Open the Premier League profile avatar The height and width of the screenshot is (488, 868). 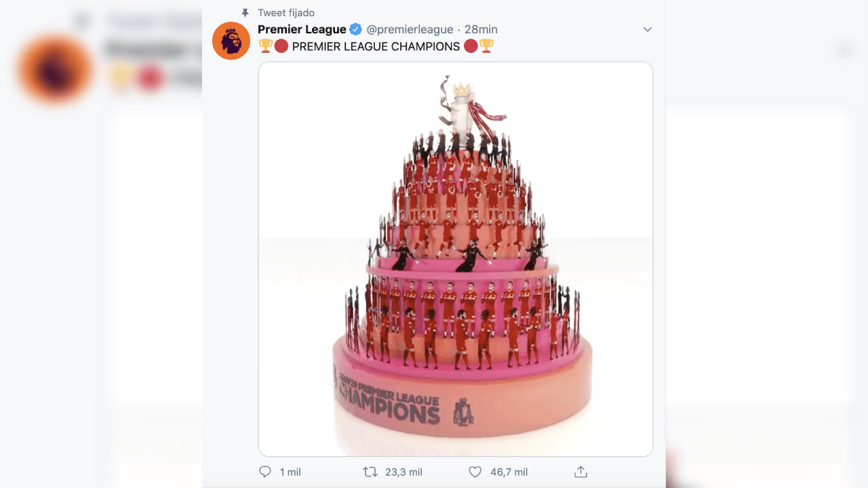click(231, 41)
